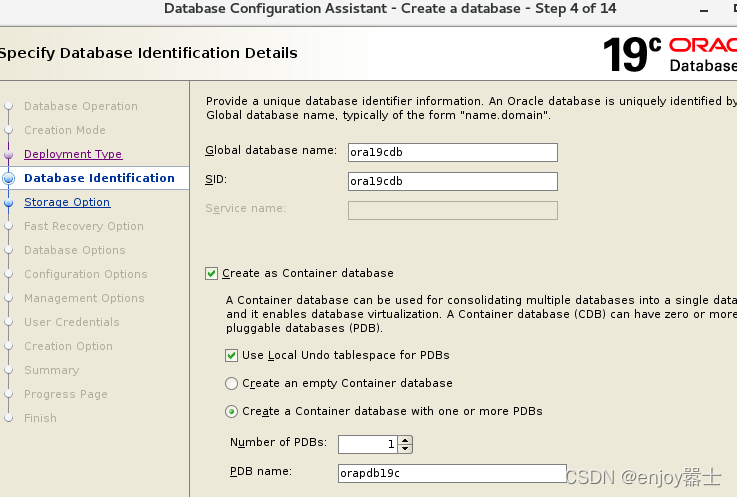Click the PDB name label
Viewport: 737px width, 497px height.
click(261, 471)
